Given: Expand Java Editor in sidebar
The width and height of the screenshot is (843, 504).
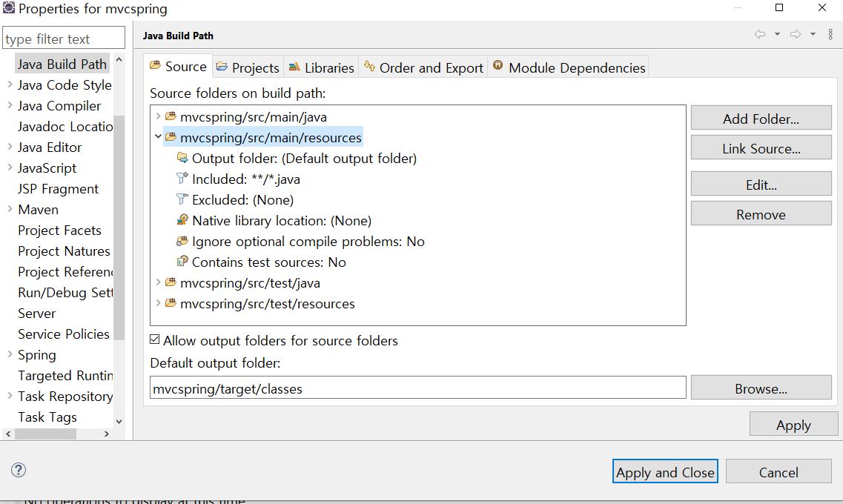Looking at the screenshot, I should [10, 147].
